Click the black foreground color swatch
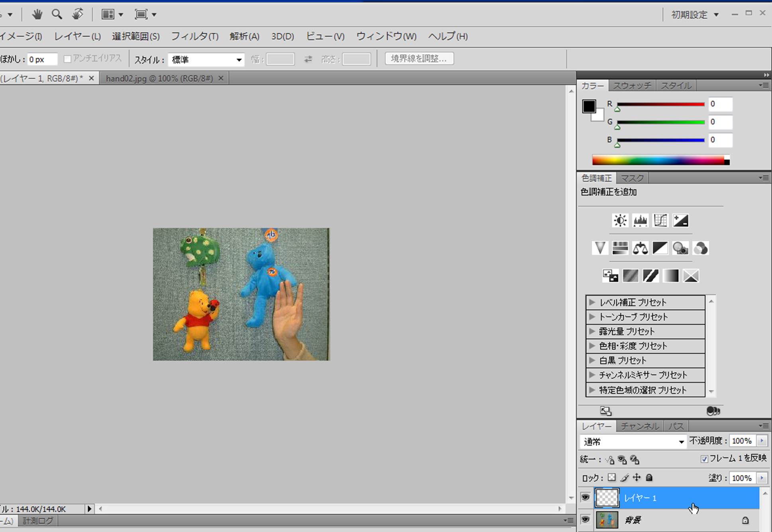The width and height of the screenshot is (772, 532). click(x=589, y=106)
